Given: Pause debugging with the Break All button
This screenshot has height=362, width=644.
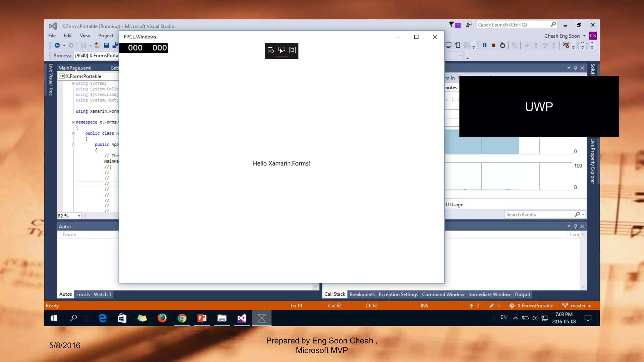Looking at the screenshot, I should point(485,45).
